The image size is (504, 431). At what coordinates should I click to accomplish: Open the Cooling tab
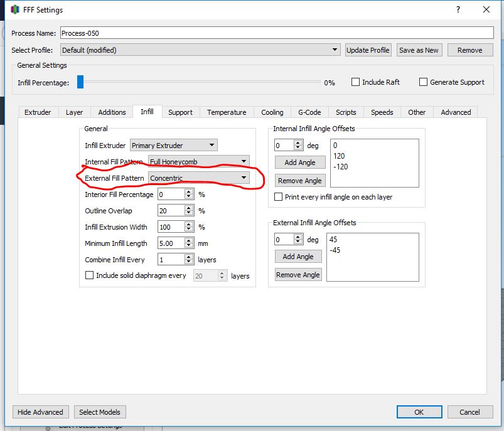272,112
